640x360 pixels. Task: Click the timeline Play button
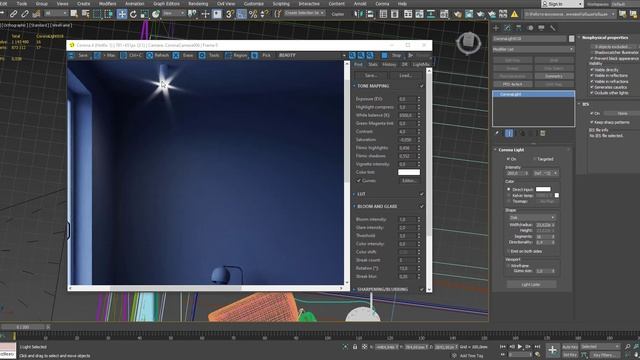(x=520, y=347)
